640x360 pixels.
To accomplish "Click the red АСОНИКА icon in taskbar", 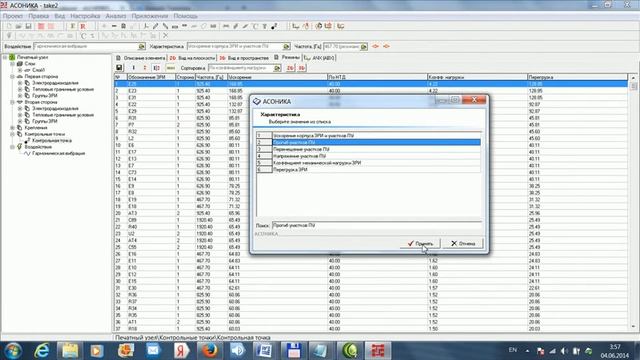I will [378, 351].
